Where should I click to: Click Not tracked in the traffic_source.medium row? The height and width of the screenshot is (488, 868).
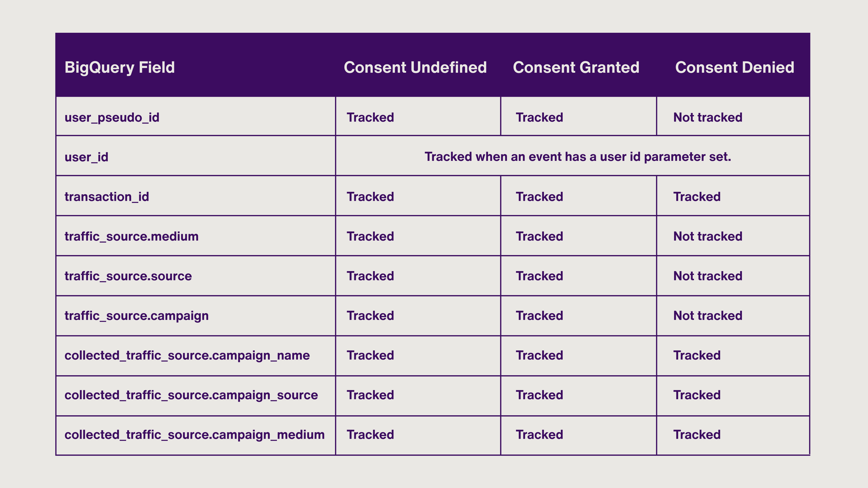[708, 236]
